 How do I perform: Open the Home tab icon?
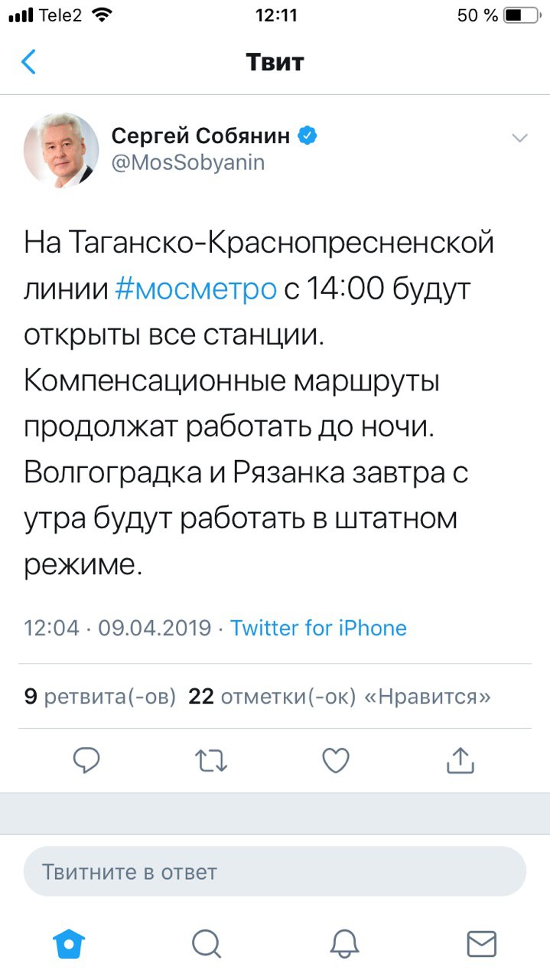(x=69, y=943)
